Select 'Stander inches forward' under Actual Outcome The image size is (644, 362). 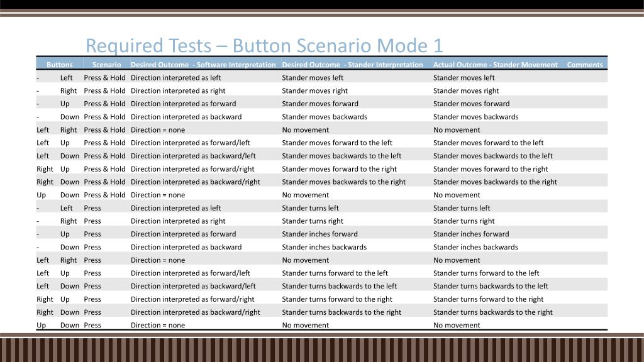pyautogui.click(x=471, y=234)
